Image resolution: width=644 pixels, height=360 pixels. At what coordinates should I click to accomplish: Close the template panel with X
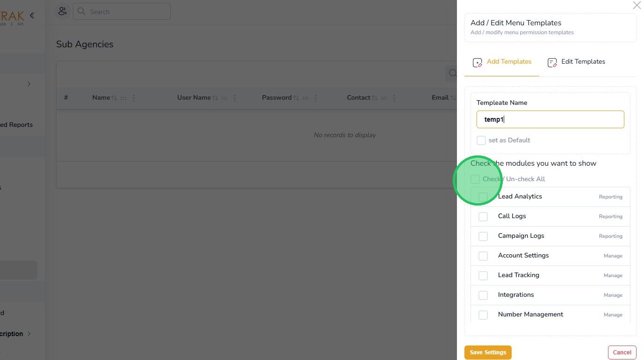click(x=637, y=6)
